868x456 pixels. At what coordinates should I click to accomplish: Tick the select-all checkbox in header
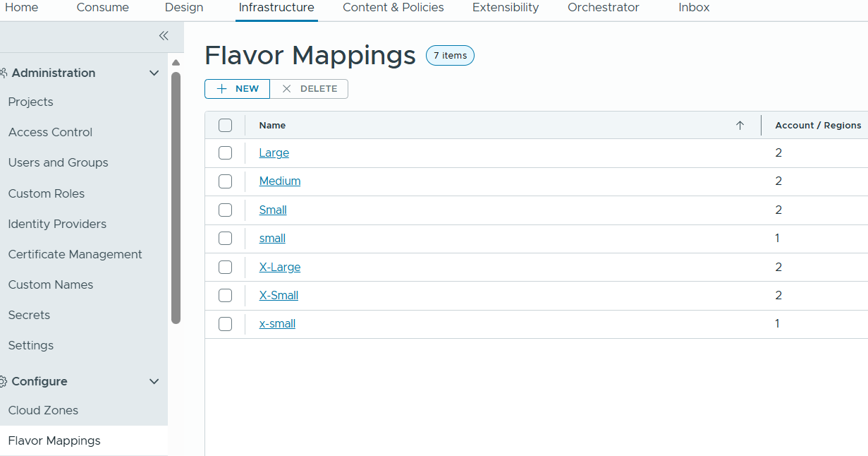point(225,126)
